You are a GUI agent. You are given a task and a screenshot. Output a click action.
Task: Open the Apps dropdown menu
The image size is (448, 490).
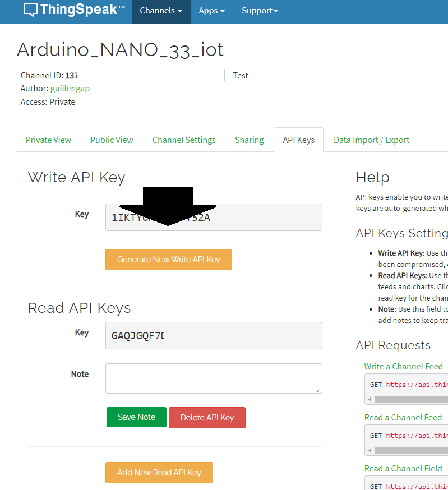click(211, 11)
